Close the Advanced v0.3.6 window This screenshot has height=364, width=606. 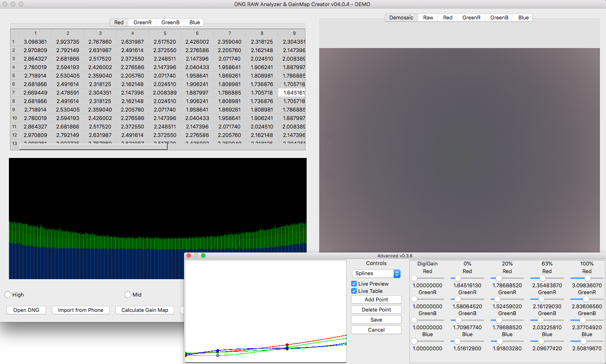pyautogui.click(x=189, y=255)
